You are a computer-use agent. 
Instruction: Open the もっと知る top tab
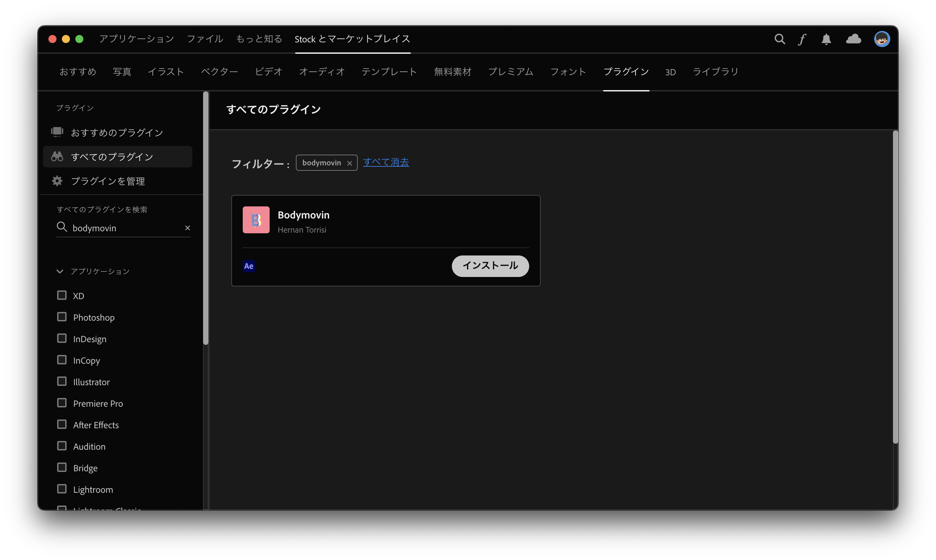tap(259, 39)
